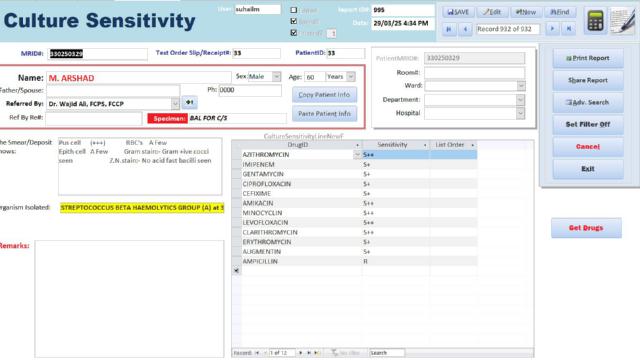The height and width of the screenshot is (360, 640).
Task: Expand the Referred By doctor dropdown
Action: (x=175, y=104)
